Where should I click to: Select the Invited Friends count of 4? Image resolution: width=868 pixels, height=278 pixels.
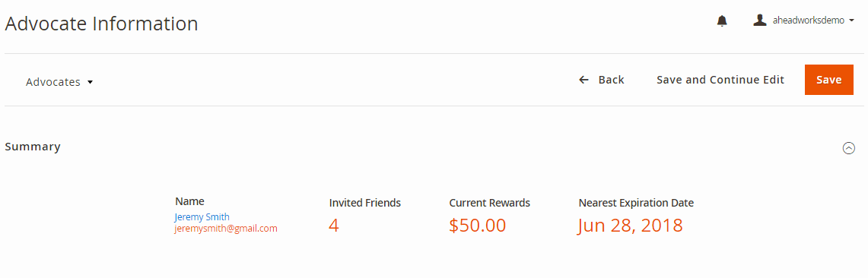tap(333, 226)
